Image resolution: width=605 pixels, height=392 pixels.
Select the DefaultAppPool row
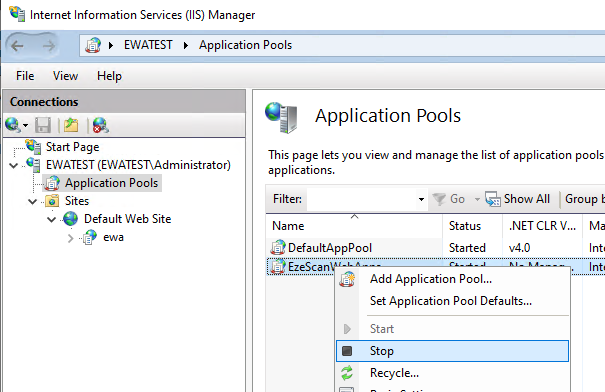435,248
